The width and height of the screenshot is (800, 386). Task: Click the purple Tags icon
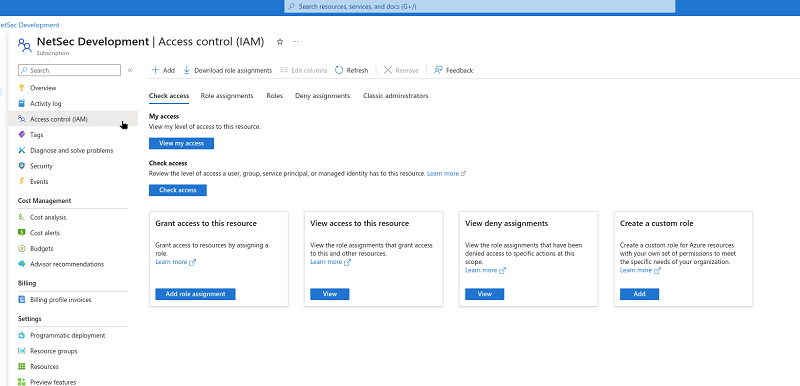coord(21,135)
